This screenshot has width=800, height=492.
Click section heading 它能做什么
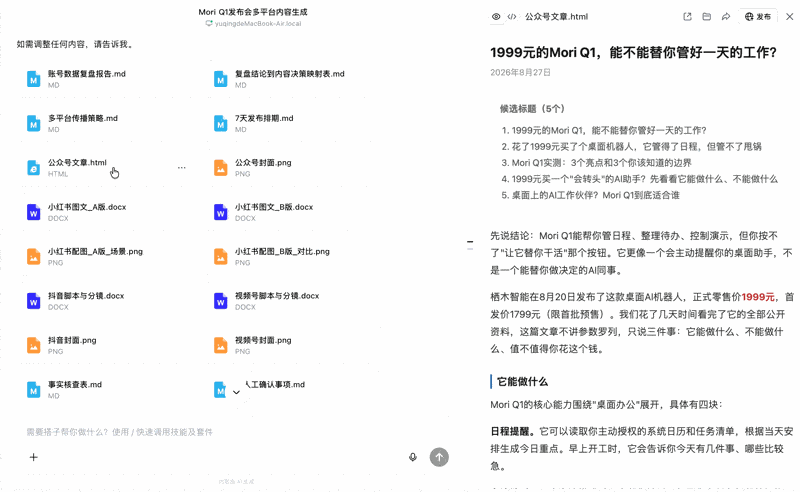(522, 382)
